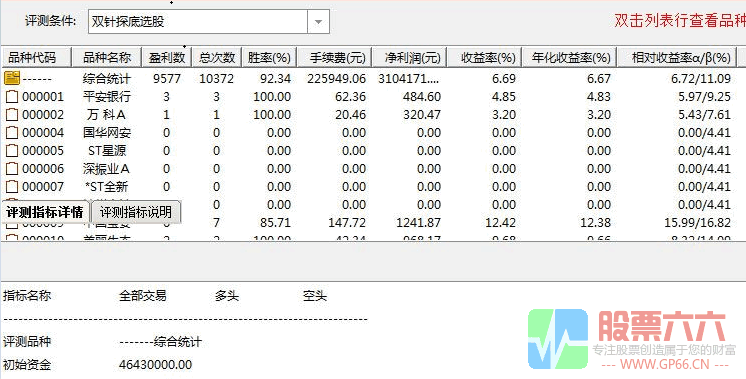Switch to the 评测指标详情 tab

point(45,212)
